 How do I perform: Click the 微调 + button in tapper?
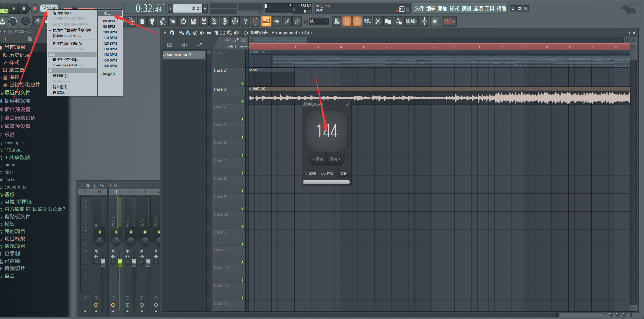point(335,159)
